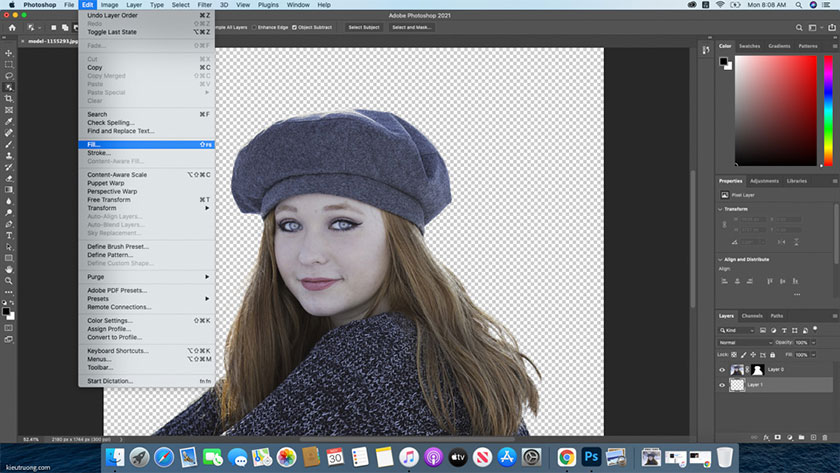Toggle layer filtering switch on Layers panel
The width and height of the screenshot is (840, 473).
pos(815,329)
